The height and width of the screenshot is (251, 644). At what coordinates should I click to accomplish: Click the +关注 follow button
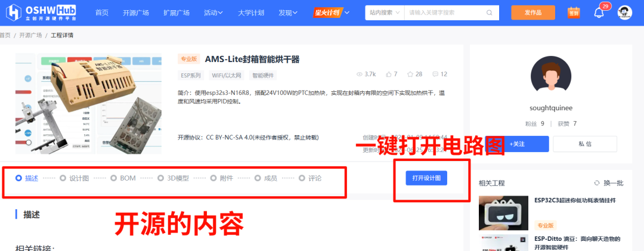pyautogui.click(x=517, y=144)
